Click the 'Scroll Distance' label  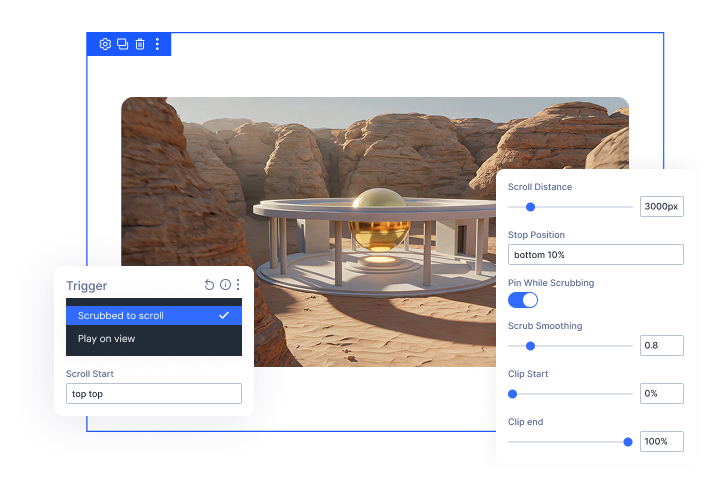(540, 187)
